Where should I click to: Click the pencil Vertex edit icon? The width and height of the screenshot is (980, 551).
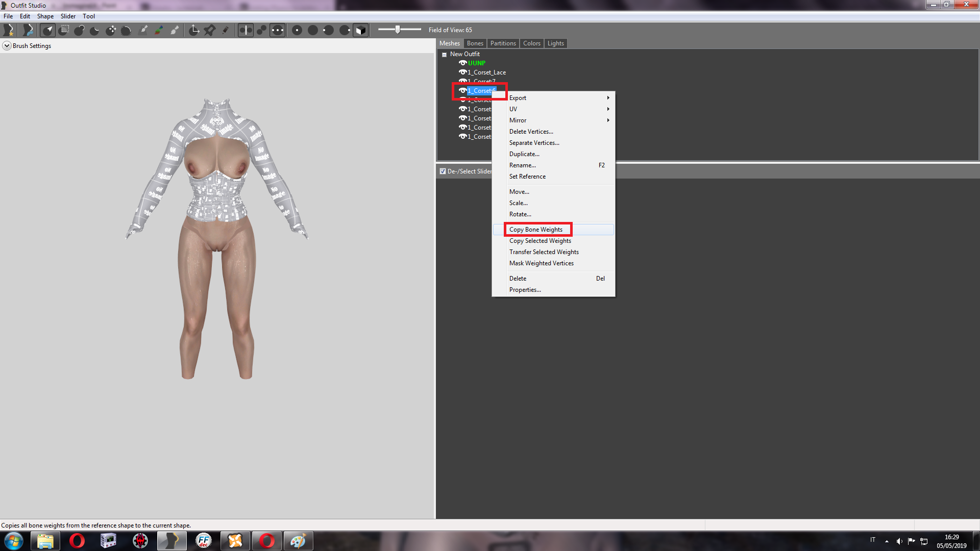pyautogui.click(x=225, y=30)
